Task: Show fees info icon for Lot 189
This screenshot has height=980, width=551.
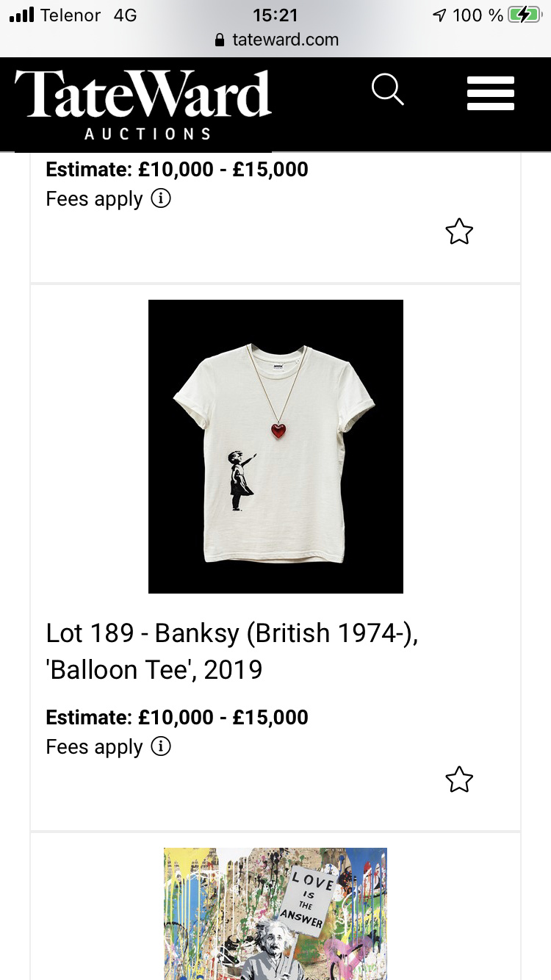Action: 161,746
